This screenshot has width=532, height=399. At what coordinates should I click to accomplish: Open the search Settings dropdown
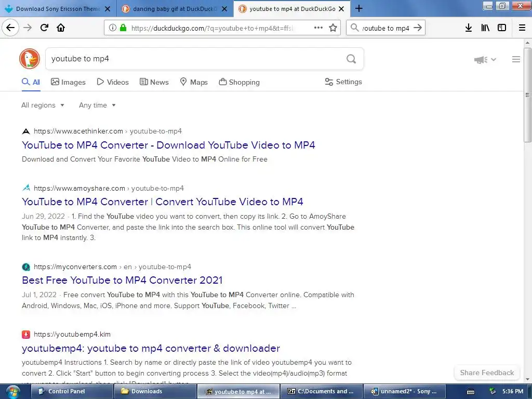click(x=343, y=82)
